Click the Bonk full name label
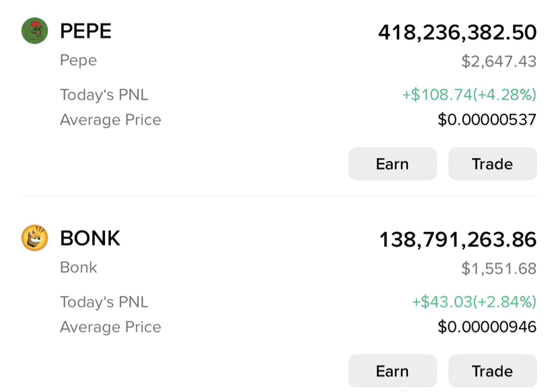The width and height of the screenshot is (558, 392). (78, 267)
